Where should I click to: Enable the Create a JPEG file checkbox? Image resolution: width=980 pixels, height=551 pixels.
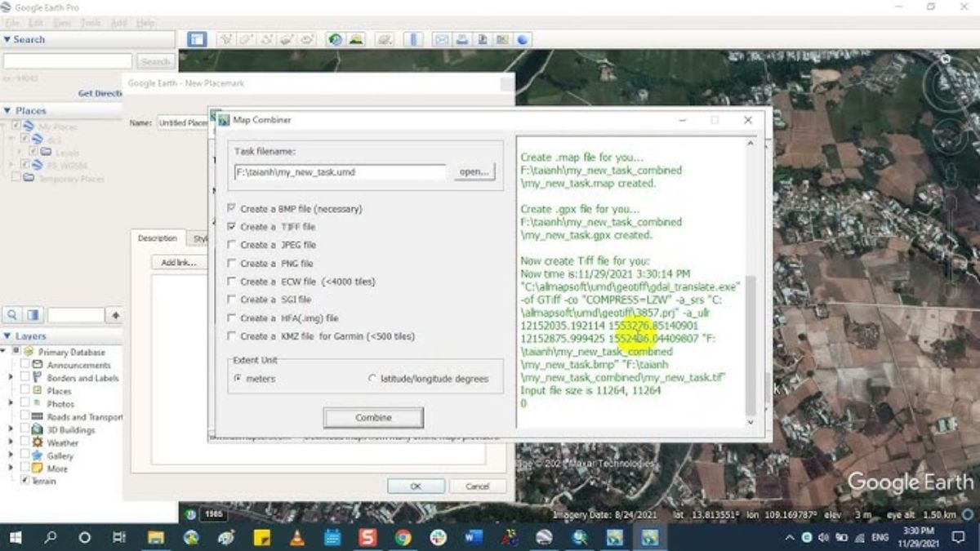click(232, 245)
